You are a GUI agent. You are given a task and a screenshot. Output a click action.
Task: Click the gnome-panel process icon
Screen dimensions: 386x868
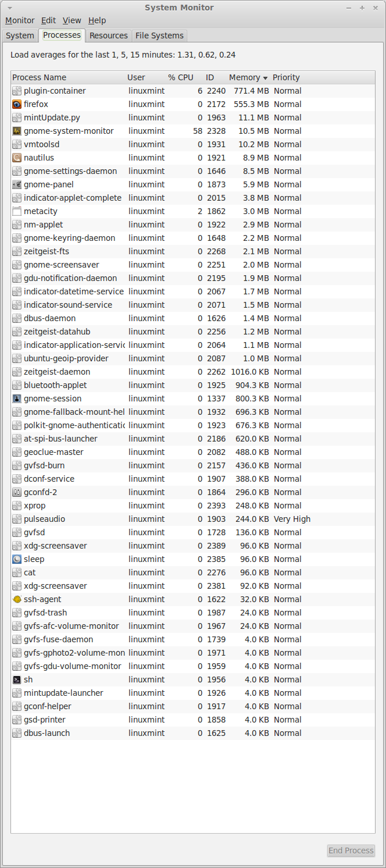point(17,185)
